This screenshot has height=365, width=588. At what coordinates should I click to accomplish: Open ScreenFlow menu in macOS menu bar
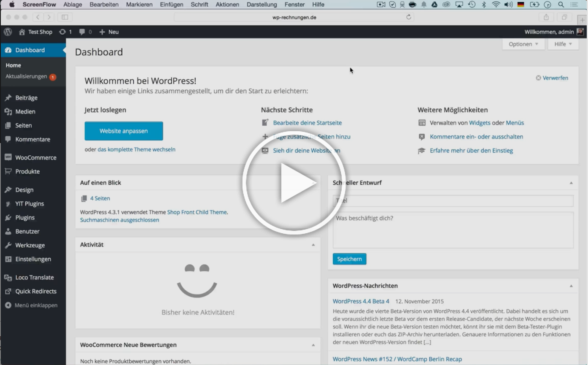39,5
